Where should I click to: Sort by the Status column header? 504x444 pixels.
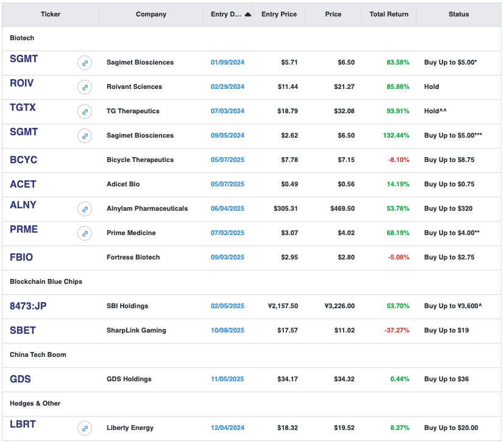click(458, 14)
